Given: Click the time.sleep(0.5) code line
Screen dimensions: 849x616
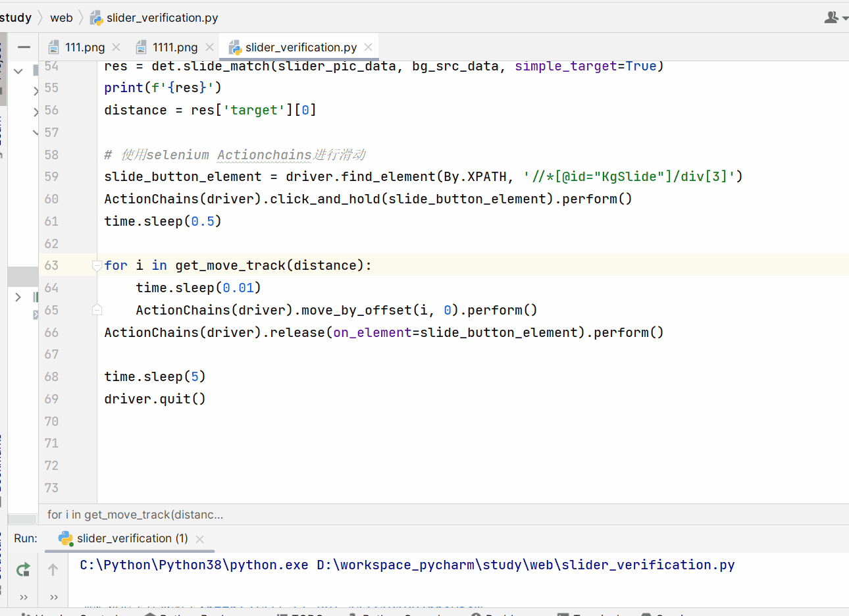Looking at the screenshot, I should tap(163, 221).
